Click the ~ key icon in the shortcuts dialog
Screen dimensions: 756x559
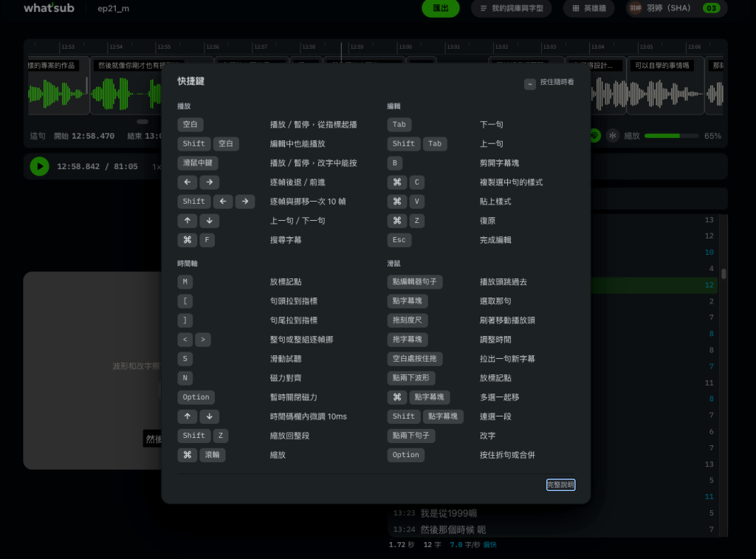click(530, 84)
